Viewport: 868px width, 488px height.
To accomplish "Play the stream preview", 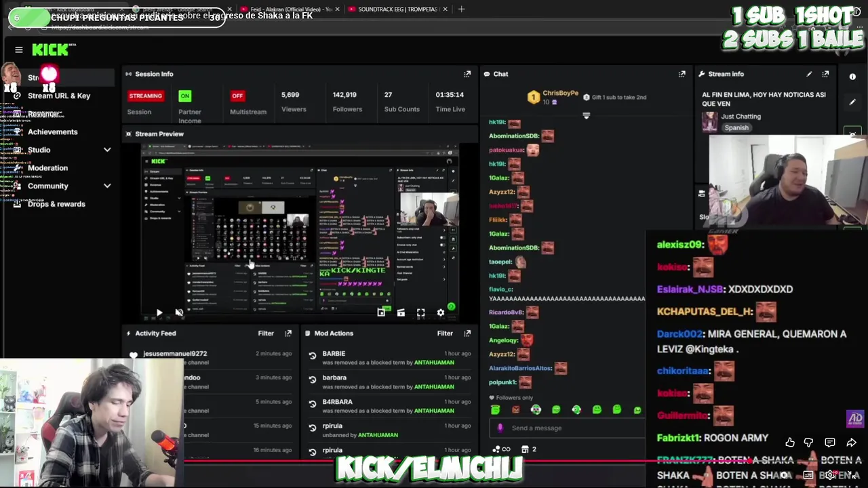I will coord(159,312).
